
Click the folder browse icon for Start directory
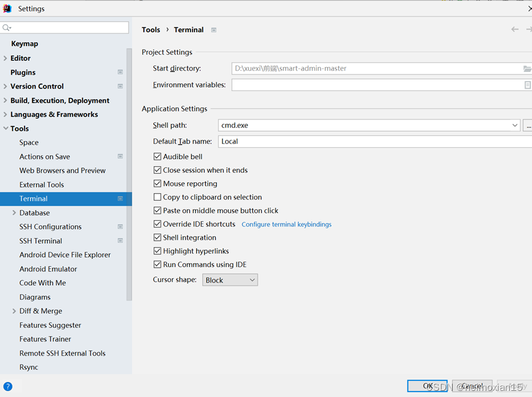coord(527,69)
